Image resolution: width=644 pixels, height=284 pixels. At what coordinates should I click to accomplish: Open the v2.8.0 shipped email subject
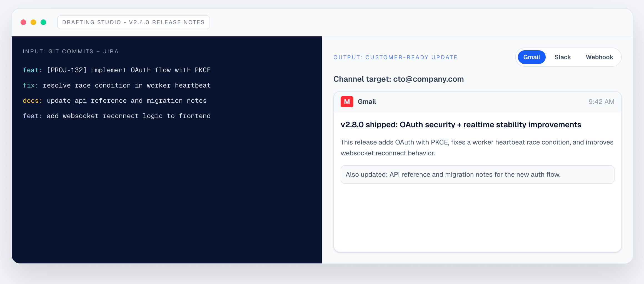pyautogui.click(x=461, y=125)
